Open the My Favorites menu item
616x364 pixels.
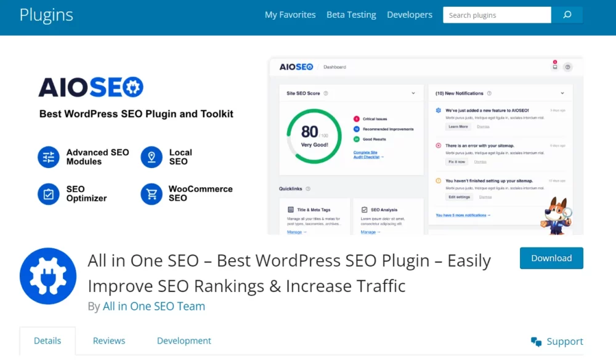290,15
